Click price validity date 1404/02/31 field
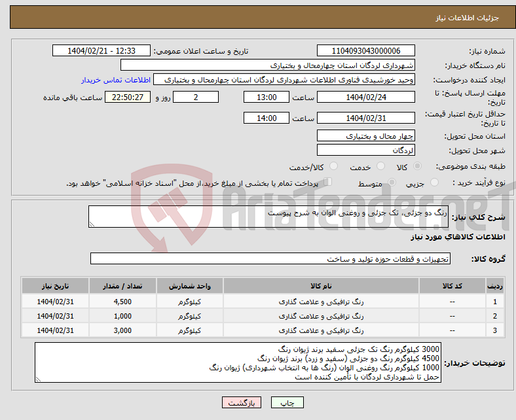 click(366, 118)
